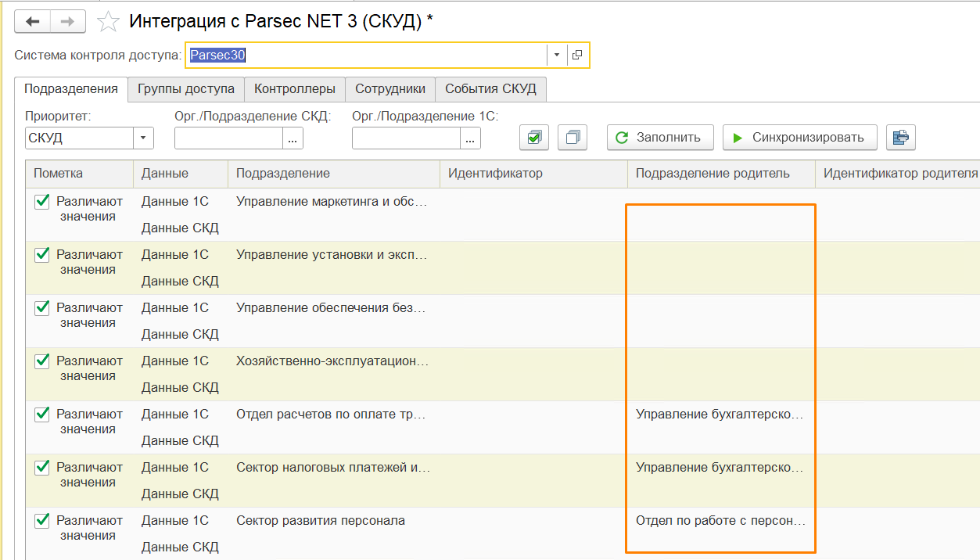Click the back navigation arrow

tap(33, 22)
